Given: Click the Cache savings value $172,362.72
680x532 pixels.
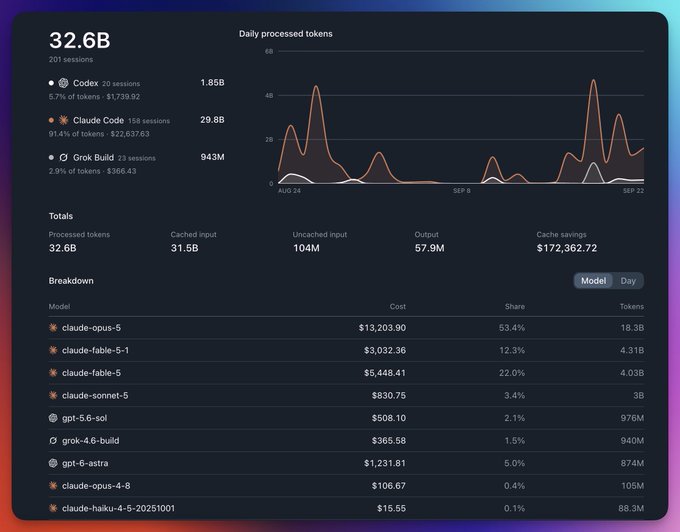Looking at the screenshot, I should (x=567, y=248).
